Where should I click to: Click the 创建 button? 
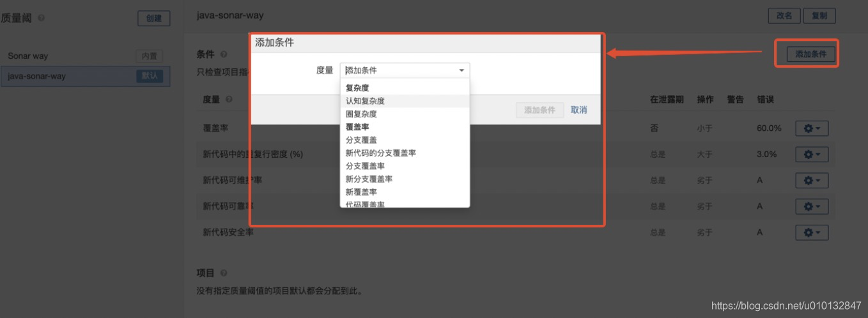(154, 19)
